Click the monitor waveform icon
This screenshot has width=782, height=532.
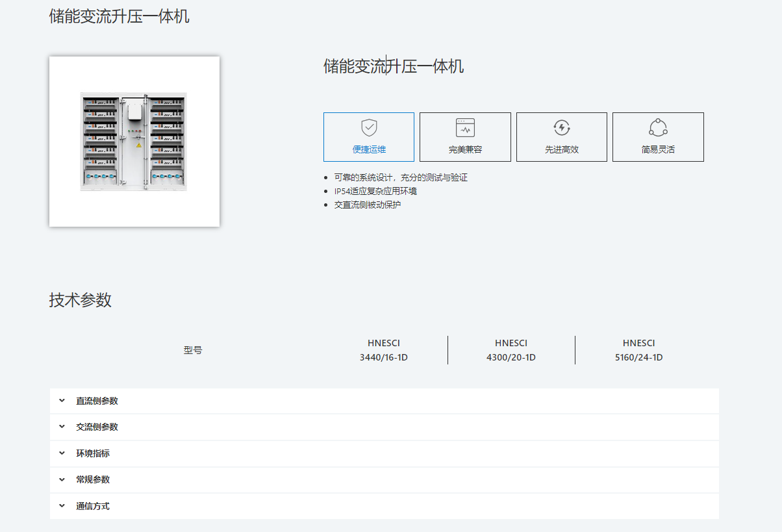point(465,127)
